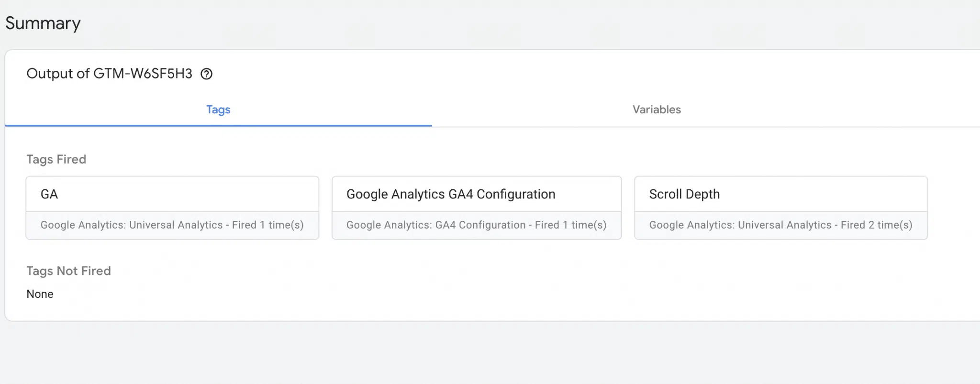Open the Scroll Depth tag title
The width and height of the screenshot is (980, 384).
tap(684, 194)
